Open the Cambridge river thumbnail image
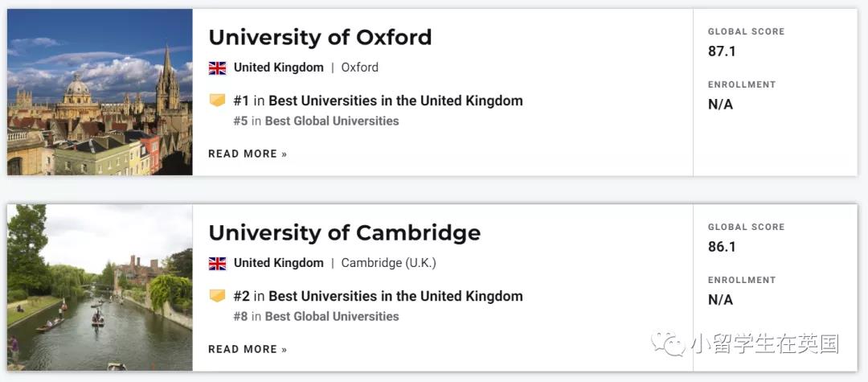This screenshot has height=382, width=868. point(100,287)
